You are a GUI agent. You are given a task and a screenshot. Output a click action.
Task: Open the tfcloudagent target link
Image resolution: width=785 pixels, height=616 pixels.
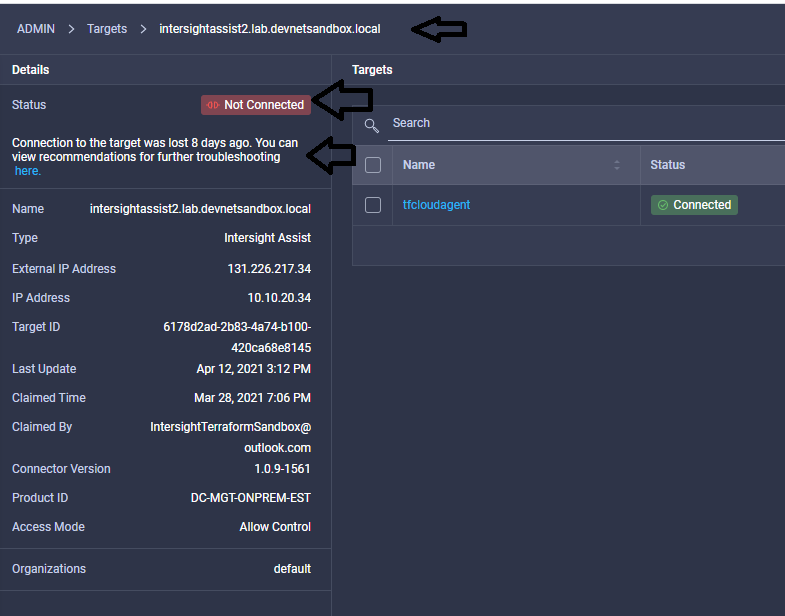(x=437, y=205)
